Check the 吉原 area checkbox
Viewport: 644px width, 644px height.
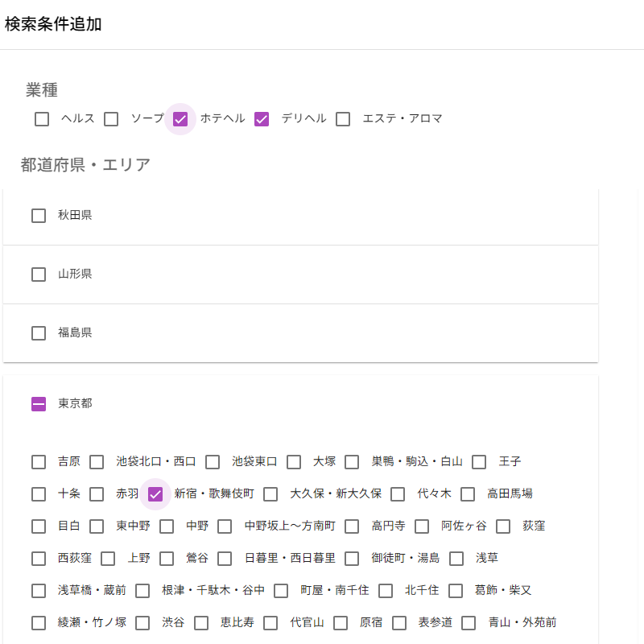point(39,462)
